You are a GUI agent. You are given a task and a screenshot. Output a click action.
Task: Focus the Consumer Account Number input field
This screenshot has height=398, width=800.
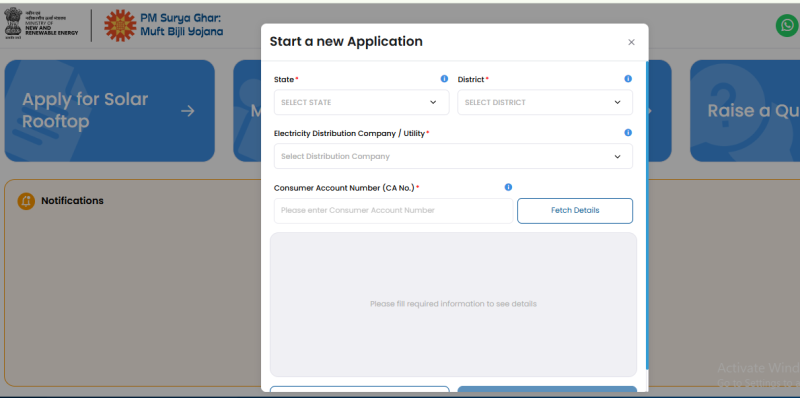393,211
